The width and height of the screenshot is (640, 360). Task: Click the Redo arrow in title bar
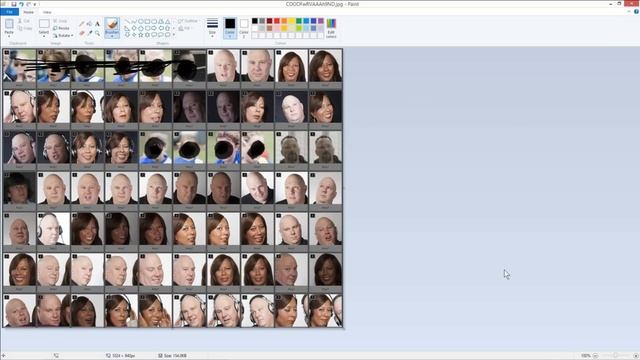pyautogui.click(x=28, y=4)
